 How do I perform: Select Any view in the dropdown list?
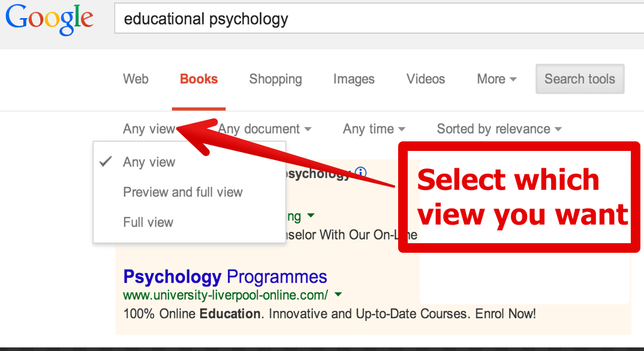(149, 162)
